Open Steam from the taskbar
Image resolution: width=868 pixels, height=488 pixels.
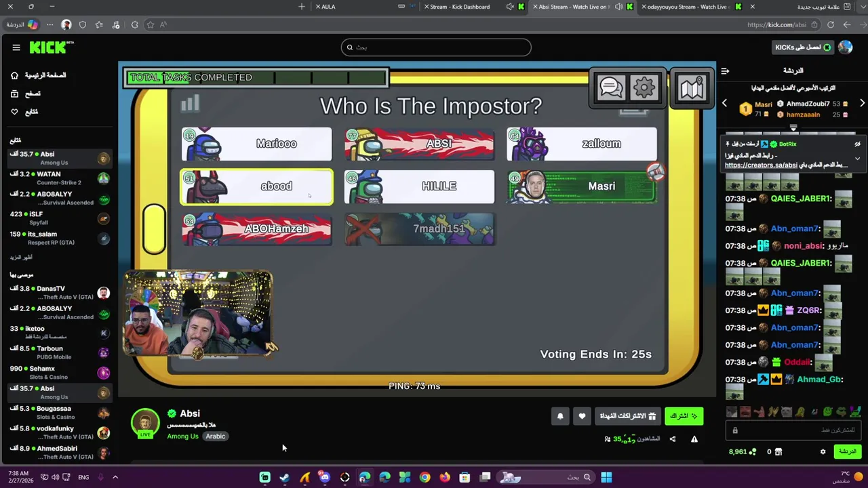(x=285, y=477)
